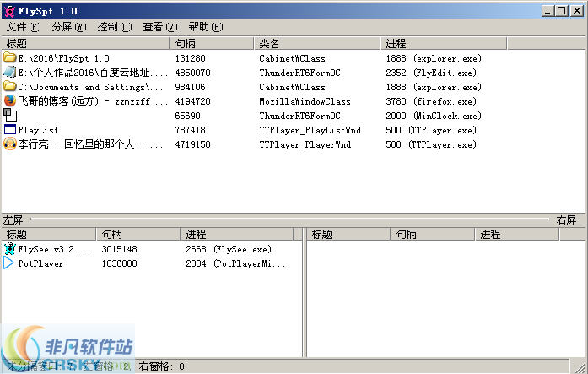This screenshot has height=374, width=588.
Task: Click the 左屏 label
Action: pos(13,220)
